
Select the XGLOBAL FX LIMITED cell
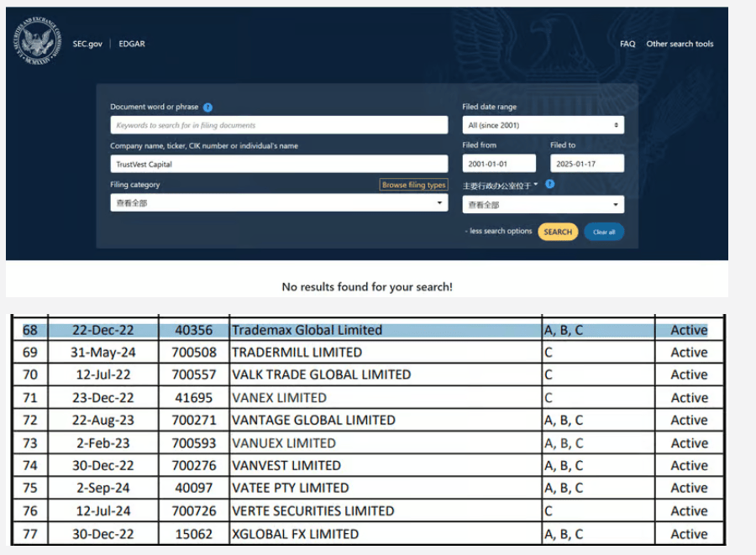click(x=386, y=534)
